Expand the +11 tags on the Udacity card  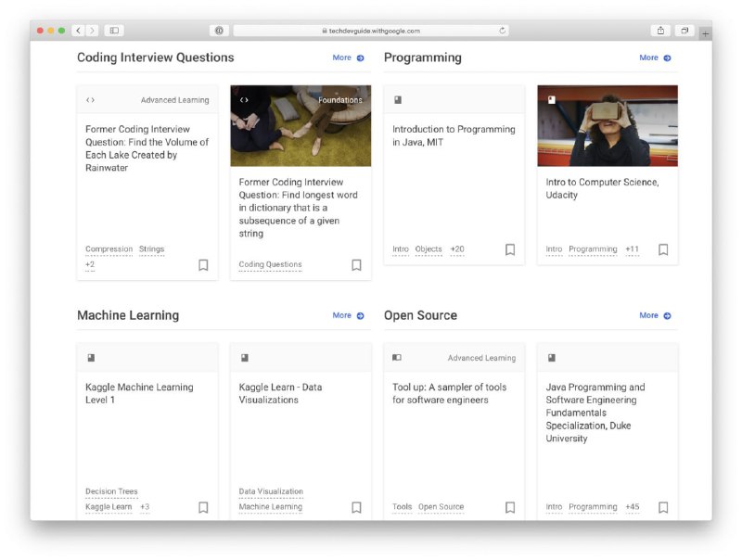[632, 248]
